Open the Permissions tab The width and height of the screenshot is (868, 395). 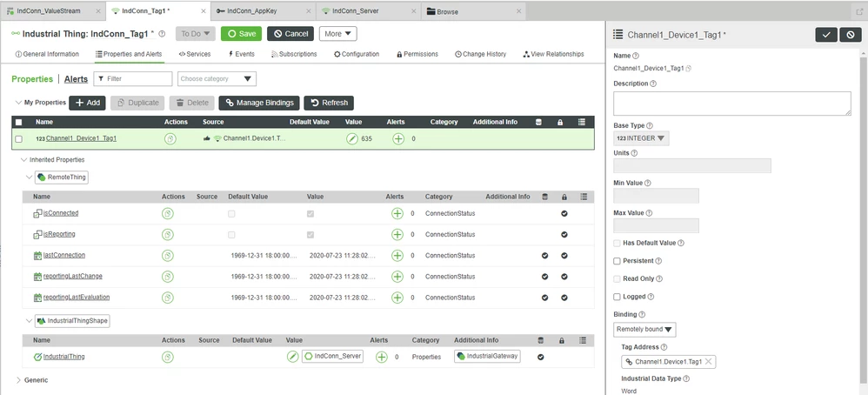[x=417, y=54]
